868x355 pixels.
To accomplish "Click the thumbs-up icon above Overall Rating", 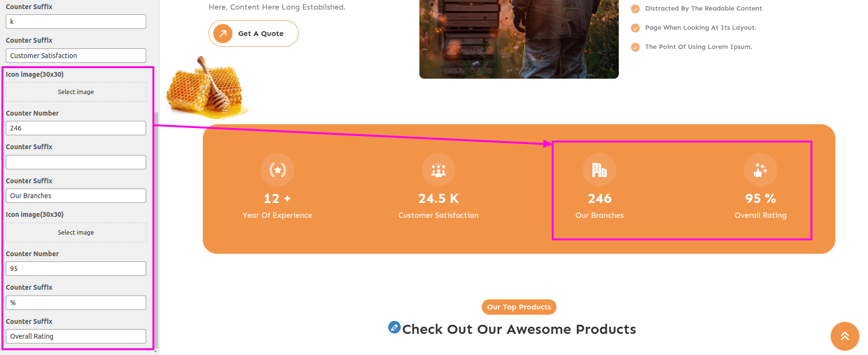I will (x=761, y=170).
